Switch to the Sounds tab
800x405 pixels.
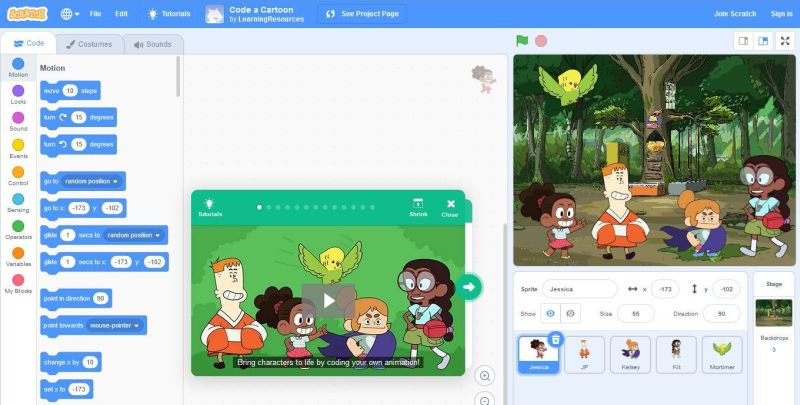pyautogui.click(x=153, y=44)
